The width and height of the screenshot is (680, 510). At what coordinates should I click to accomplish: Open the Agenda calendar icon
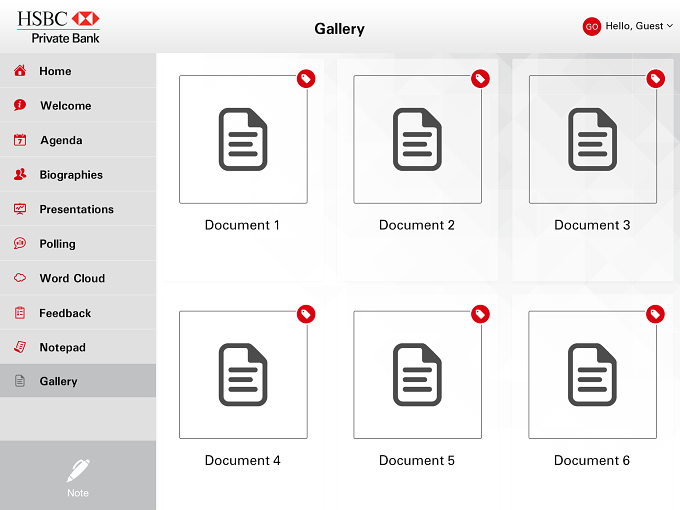tap(20, 140)
